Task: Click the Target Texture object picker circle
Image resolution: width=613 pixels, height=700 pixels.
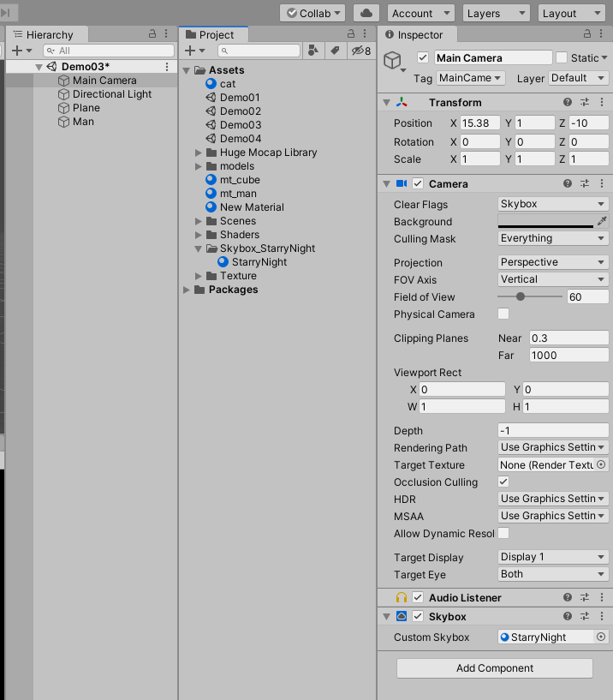Action: point(601,464)
